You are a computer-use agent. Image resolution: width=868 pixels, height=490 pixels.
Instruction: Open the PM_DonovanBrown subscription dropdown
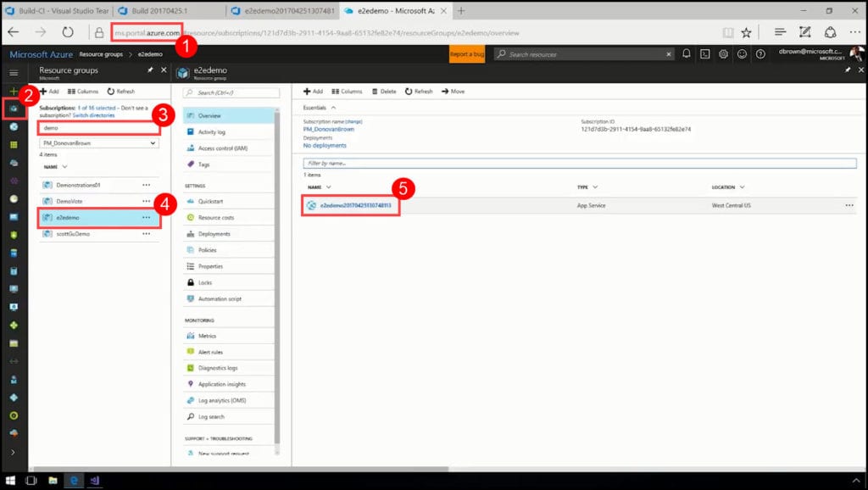(99, 143)
